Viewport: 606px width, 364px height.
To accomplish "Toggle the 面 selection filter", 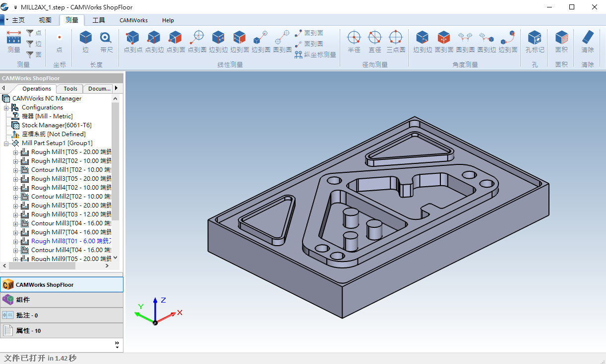I will 34,54.
